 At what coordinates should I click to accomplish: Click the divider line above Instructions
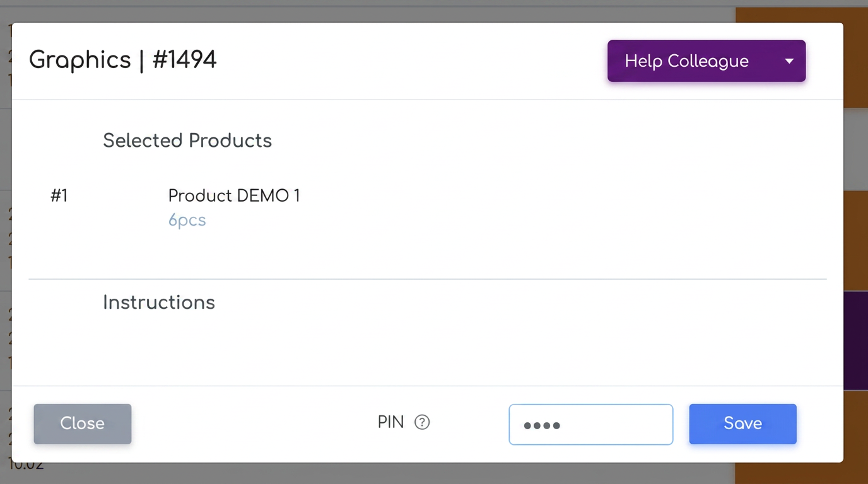428,279
